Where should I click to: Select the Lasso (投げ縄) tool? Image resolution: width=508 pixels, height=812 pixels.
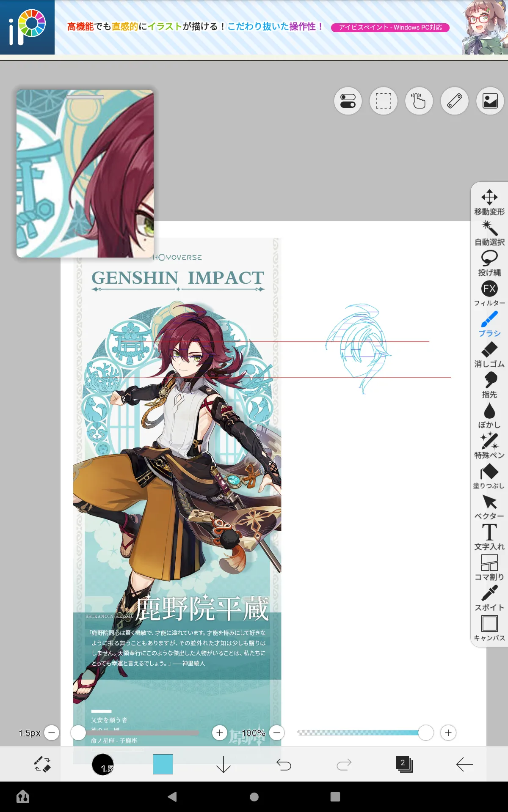click(489, 263)
